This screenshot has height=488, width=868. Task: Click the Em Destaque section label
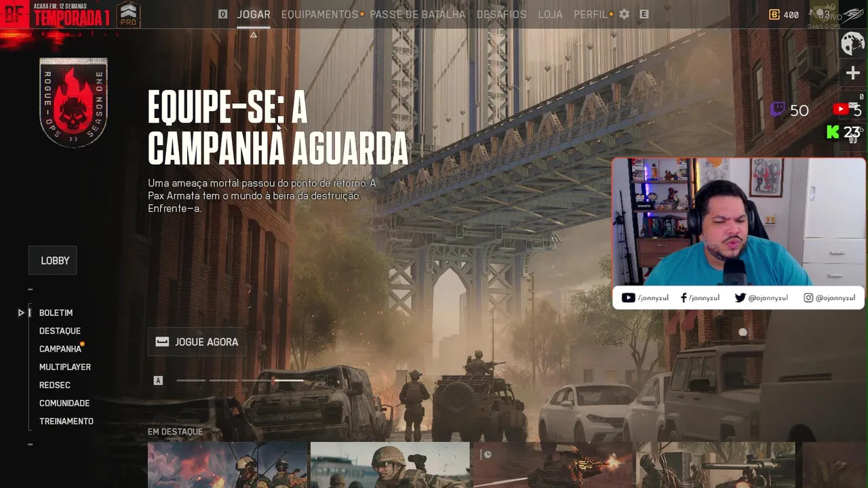tap(175, 432)
